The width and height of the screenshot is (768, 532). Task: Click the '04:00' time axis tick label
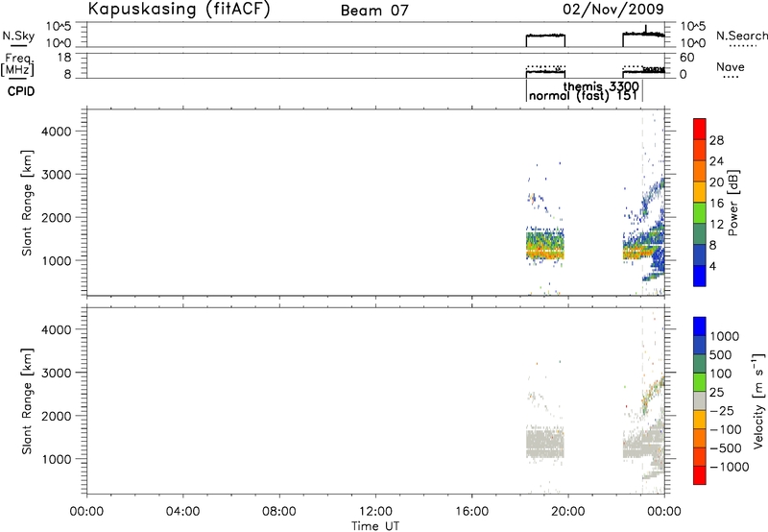(x=182, y=512)
